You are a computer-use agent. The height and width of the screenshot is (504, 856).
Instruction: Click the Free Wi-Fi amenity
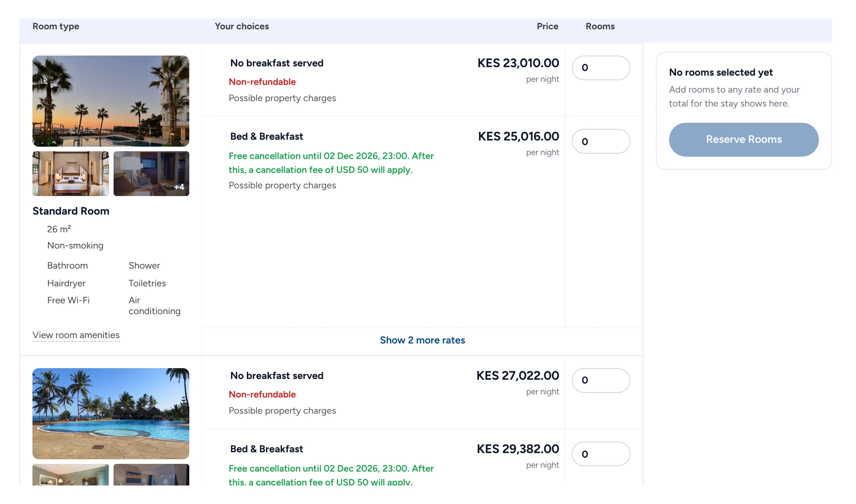68,300
